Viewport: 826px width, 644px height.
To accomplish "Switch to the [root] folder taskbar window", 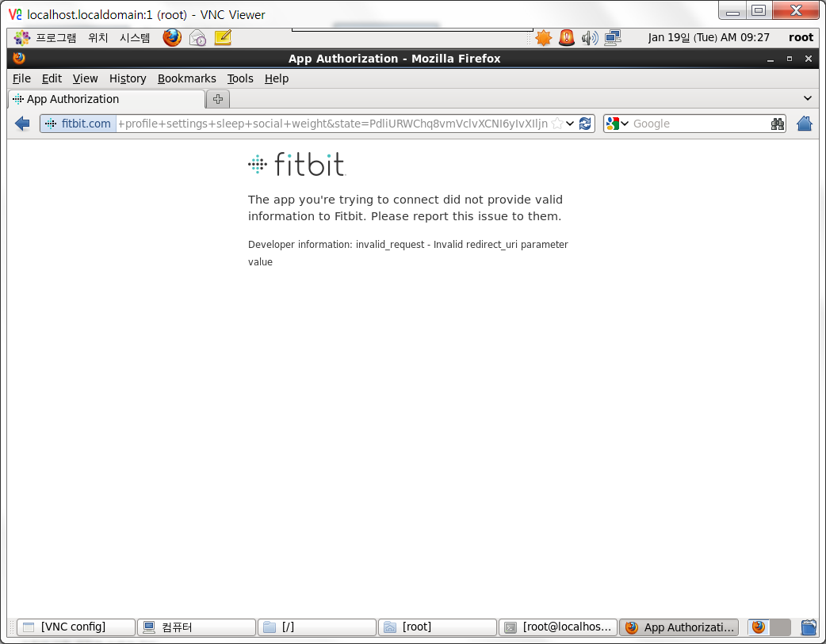I will pos(438,627).
